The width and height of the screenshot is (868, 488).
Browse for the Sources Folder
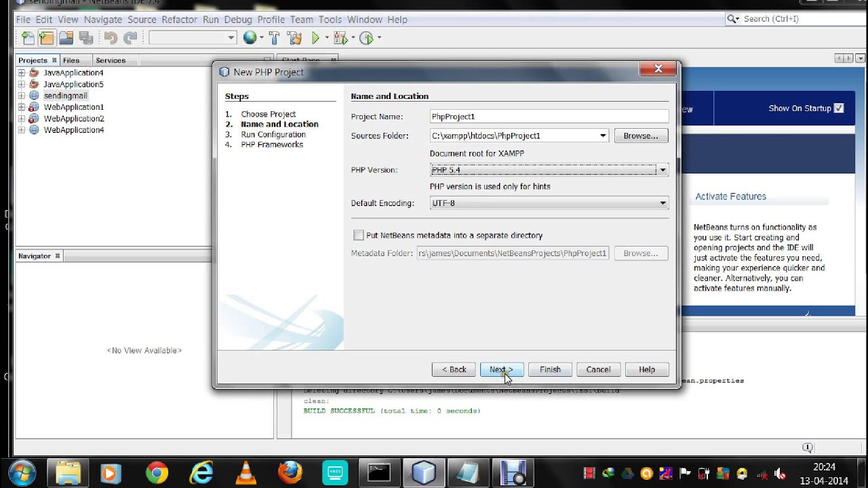click(x=641, y=136)
